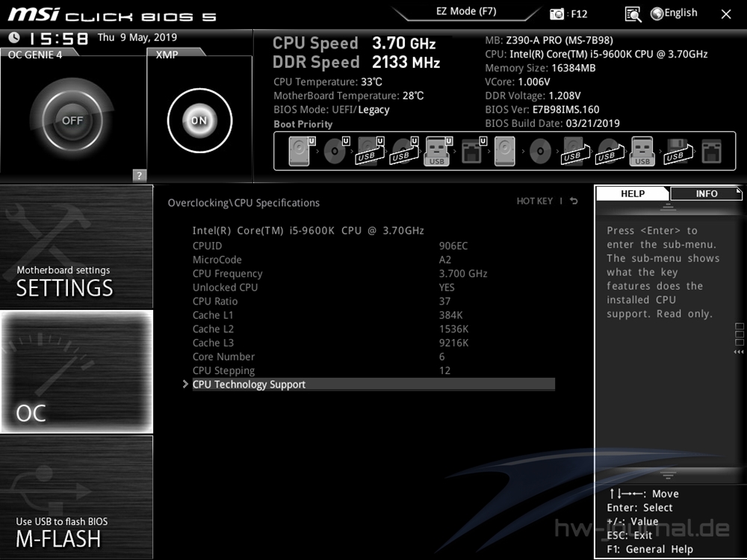
Task: Select the legacy USB CD/DVD boot icon
Action: [610, 152]
